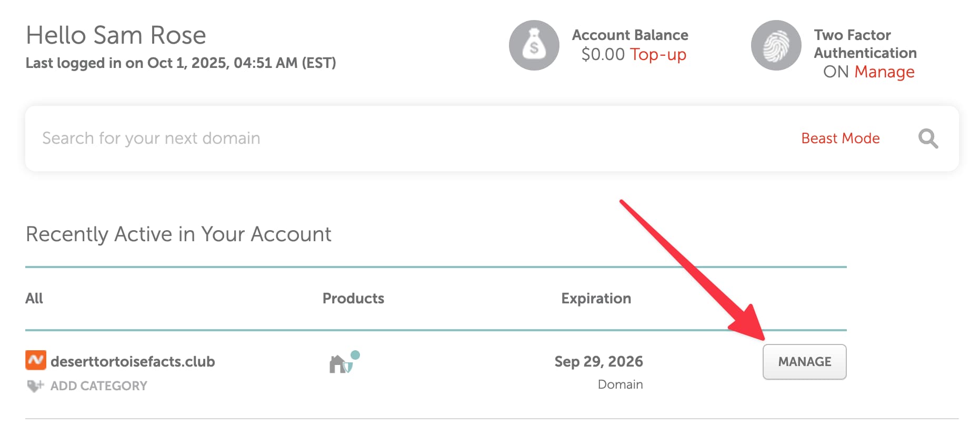Viewport: 980px width, 434px height.
Task: Open the red Manage link for two-factor authentication
Action: (x=884, y=72)
